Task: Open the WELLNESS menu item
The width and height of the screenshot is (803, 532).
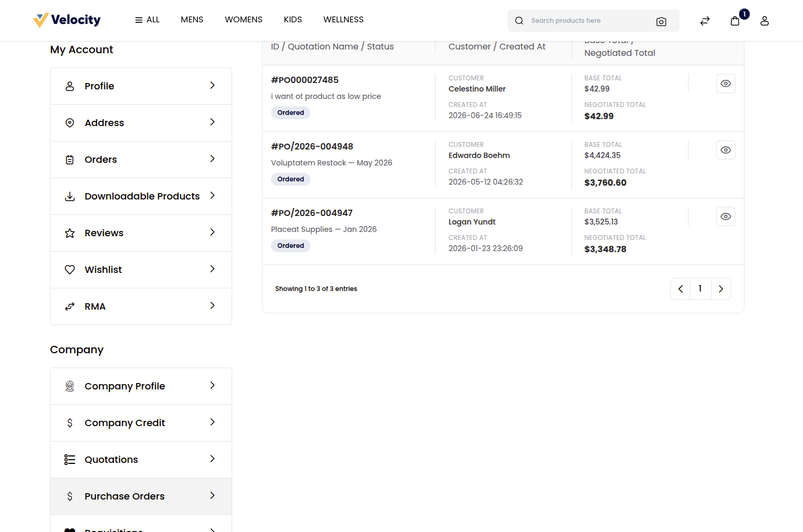Action: click(343, 20)
